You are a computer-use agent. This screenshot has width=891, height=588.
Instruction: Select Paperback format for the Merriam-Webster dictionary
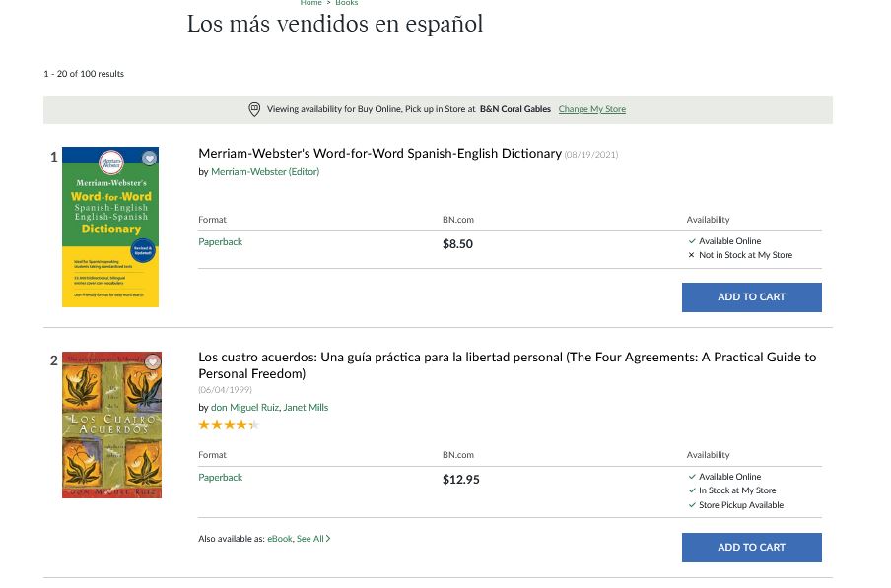220,242
